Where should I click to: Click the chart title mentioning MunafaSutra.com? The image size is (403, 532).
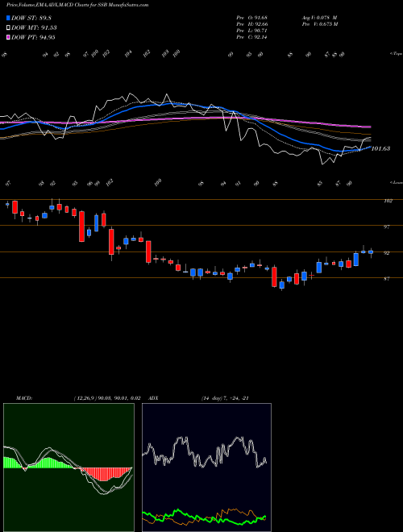tap(77, 5)
